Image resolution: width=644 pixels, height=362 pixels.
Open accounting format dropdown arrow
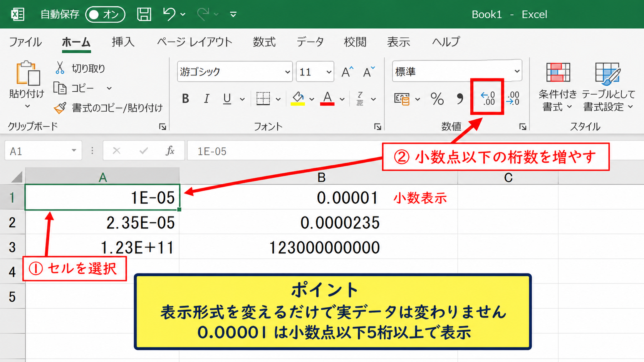[x=418, y=99]
